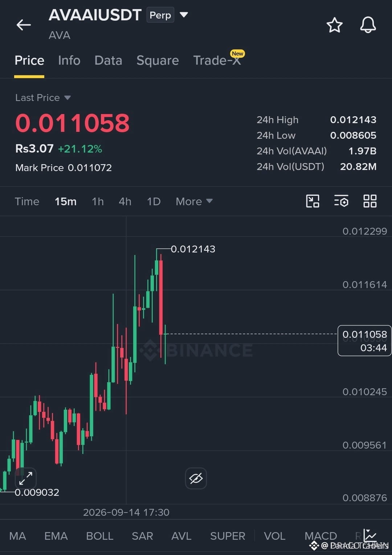Open chart drawing tools icon

pos(313,201)
